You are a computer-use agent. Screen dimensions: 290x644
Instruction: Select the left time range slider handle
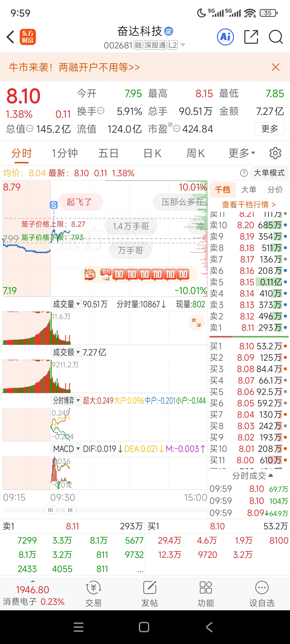(50, 510)
